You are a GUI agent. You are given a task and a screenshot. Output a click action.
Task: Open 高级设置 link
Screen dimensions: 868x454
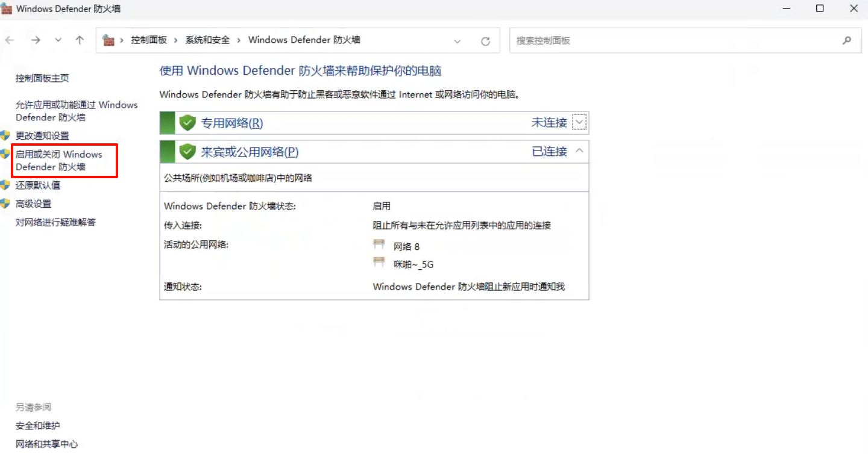(34, 204)
